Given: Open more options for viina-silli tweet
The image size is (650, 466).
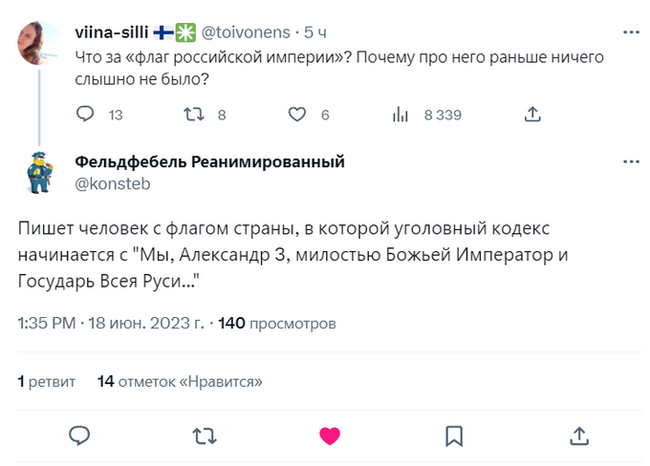Looking at the screenshot, I should (630, 32).
